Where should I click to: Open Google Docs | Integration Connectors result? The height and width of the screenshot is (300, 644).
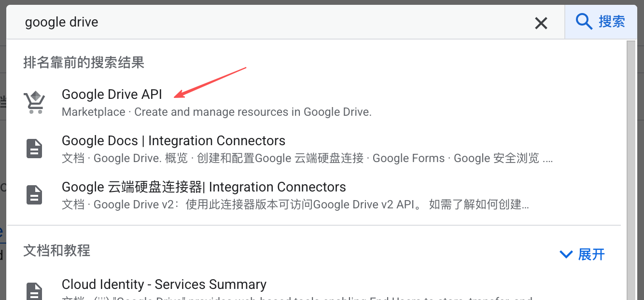coord(173,141)
